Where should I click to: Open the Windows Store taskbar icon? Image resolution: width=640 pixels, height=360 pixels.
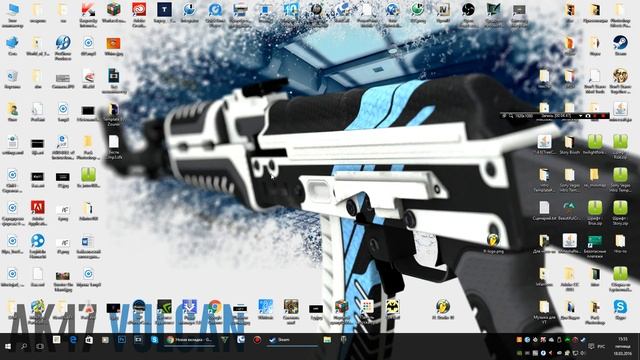[89, 340]
